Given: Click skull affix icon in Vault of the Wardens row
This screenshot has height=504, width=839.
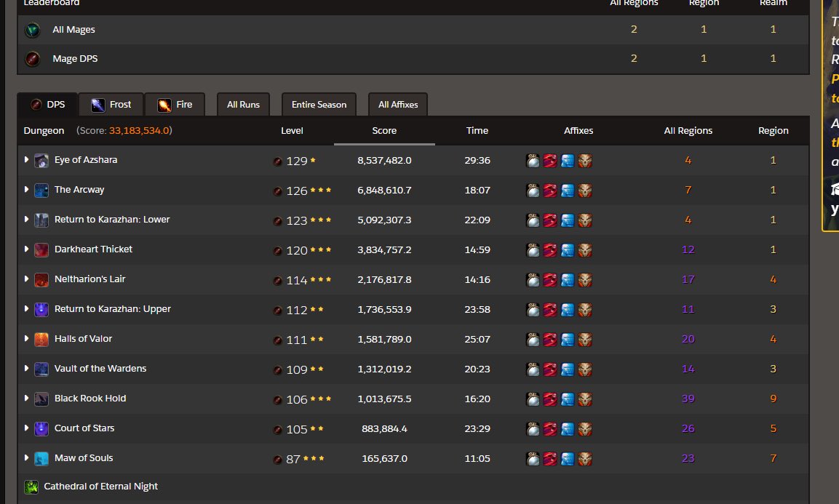Looking at the screenshot, I should (585, 369).
